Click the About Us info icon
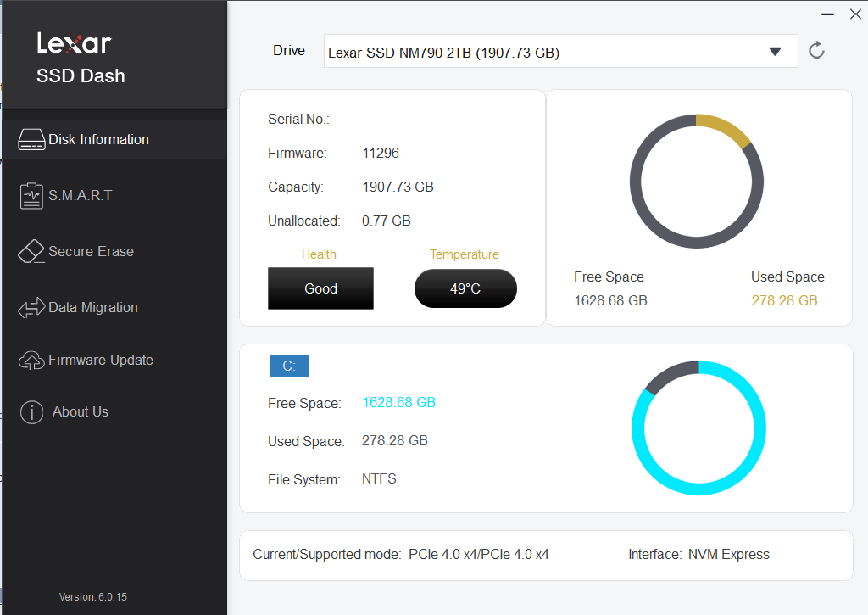 pos(31,412)
